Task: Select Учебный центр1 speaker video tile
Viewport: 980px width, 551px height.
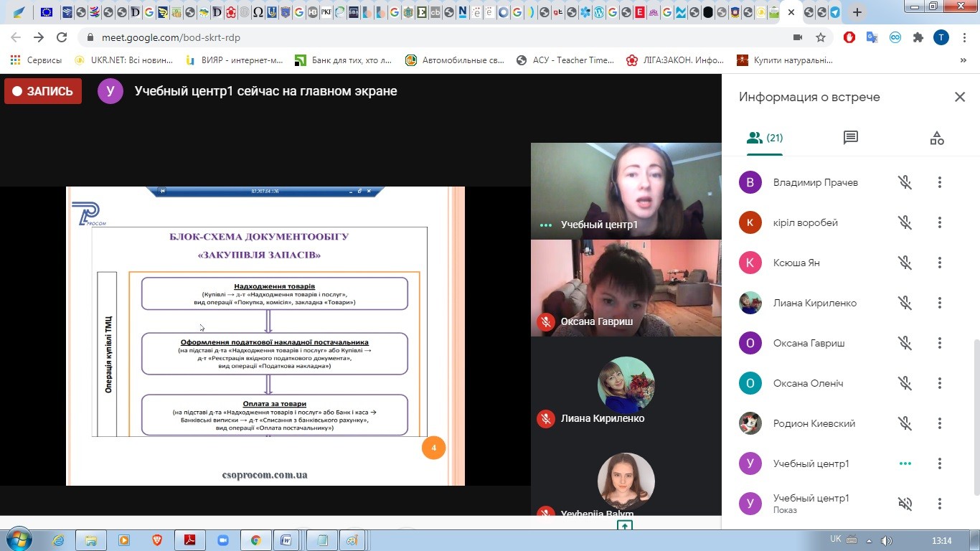Action: [626, 191]
